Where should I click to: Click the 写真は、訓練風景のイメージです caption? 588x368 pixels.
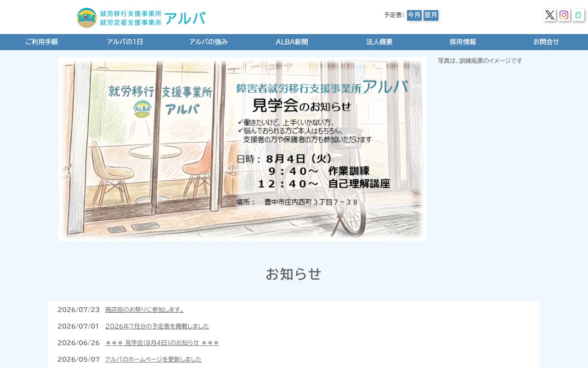coord(480,61)
